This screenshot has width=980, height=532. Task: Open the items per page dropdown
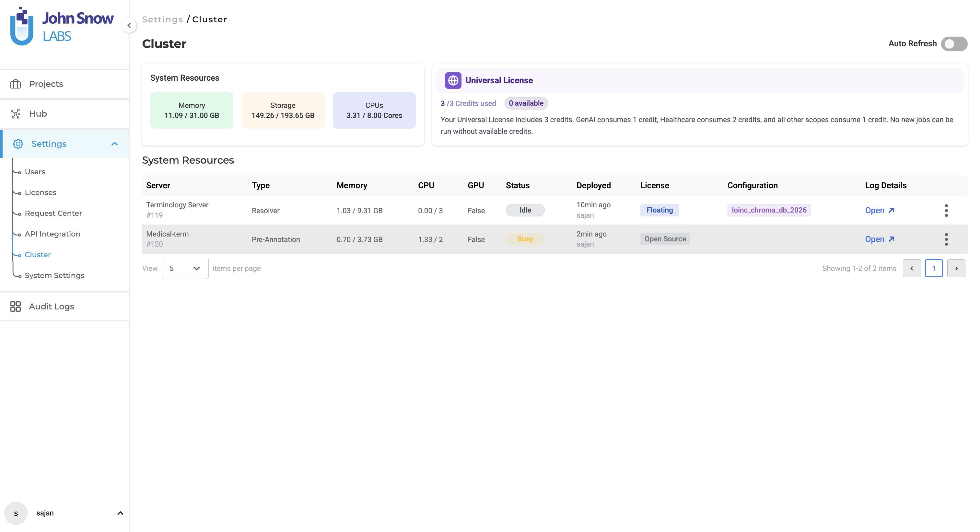click(185, 268)
